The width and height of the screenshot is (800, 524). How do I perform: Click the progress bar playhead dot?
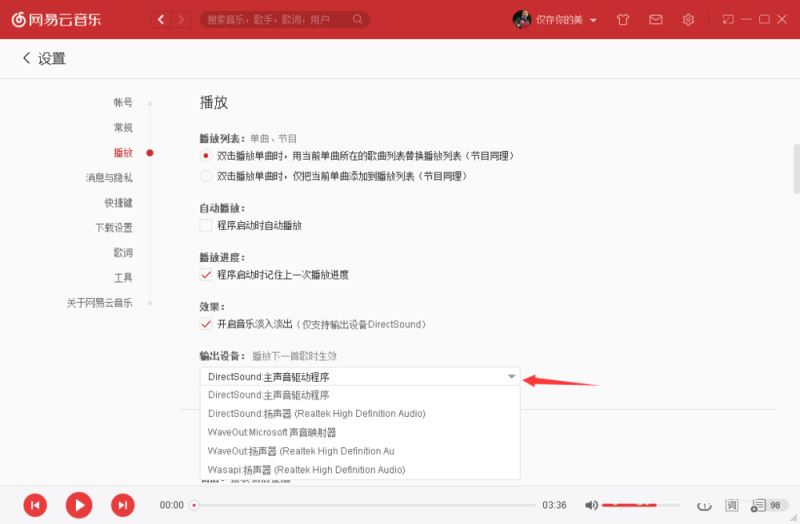(x=194, y=505)
